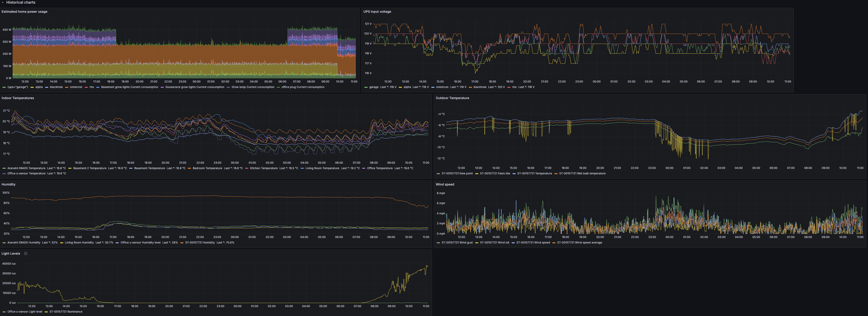
Task: Toggle ST-00157721 Wind lull legend series
Action: point(494,243)
